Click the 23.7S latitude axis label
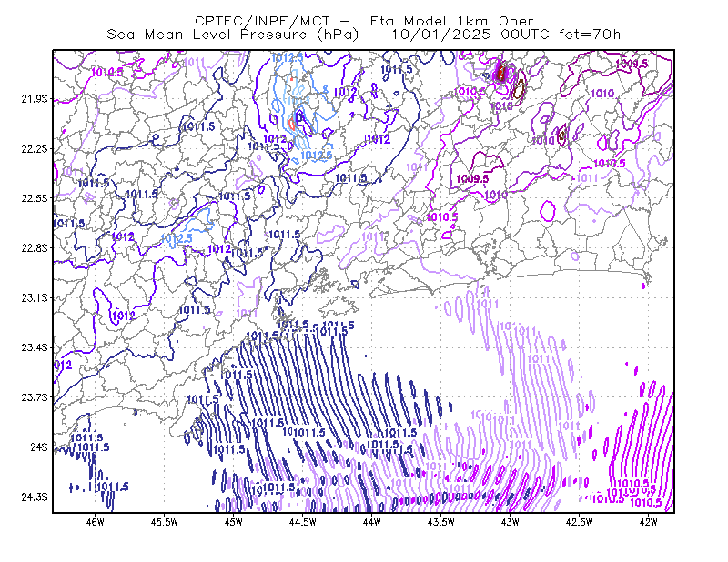This screenshot has width=728, height=562. tap(35, 397)
